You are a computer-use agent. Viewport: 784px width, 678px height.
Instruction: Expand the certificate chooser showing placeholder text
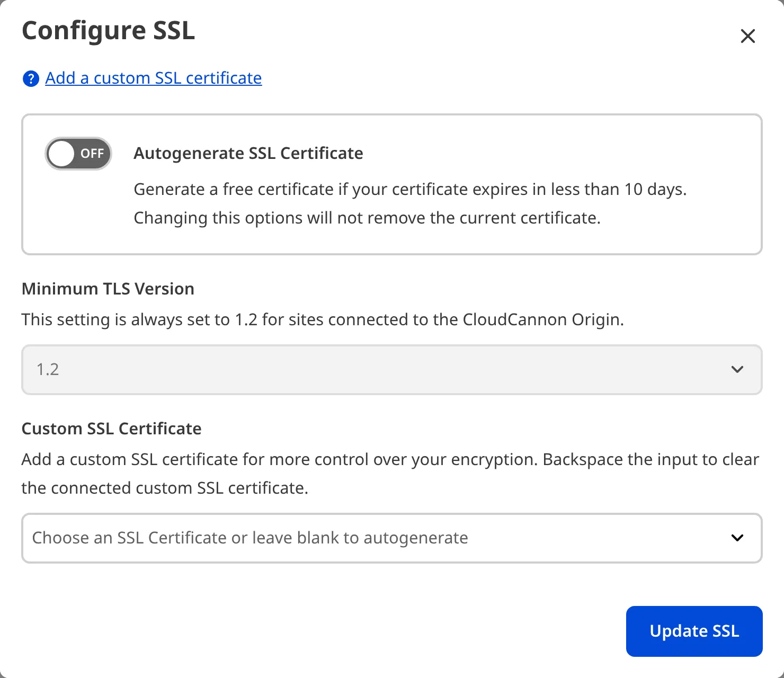pyautogui.click(x=391, y=538)
